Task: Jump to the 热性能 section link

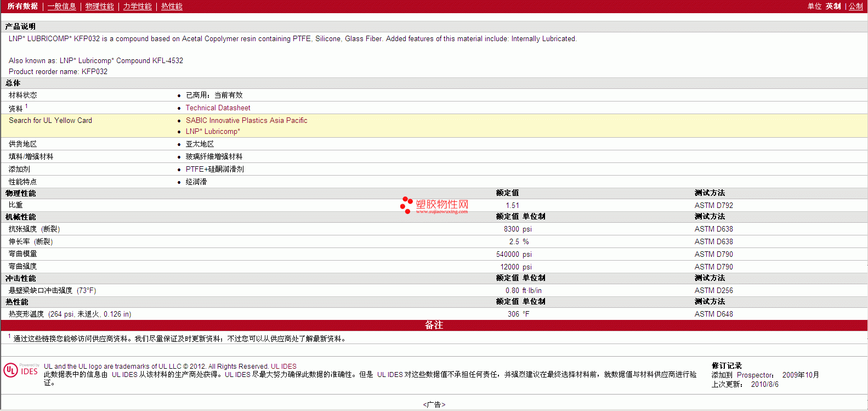Action: [x=172, y=6]
